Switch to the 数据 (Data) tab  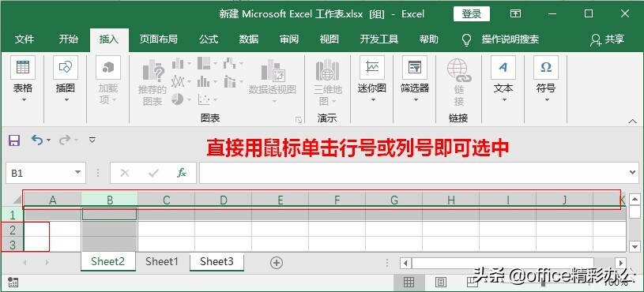(249, 39)
